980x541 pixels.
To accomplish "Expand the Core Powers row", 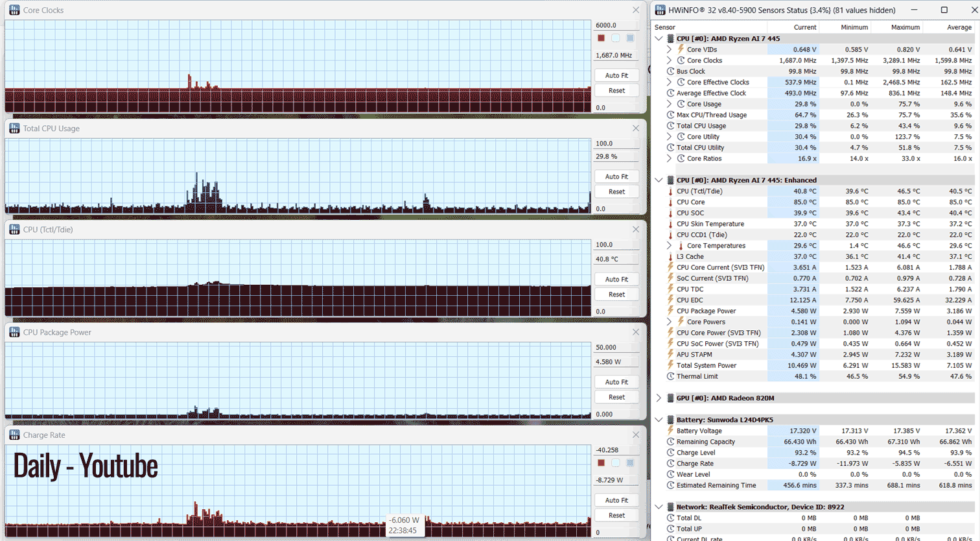I will point(670,322).
